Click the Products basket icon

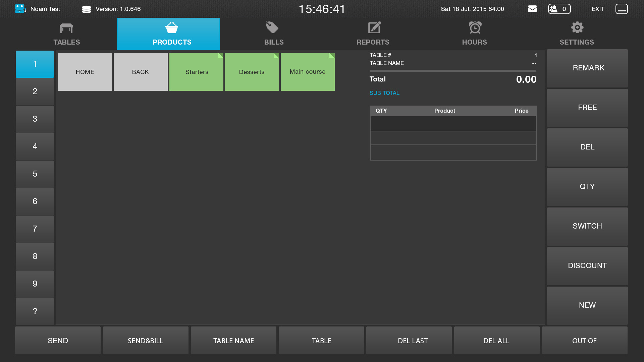171,28
